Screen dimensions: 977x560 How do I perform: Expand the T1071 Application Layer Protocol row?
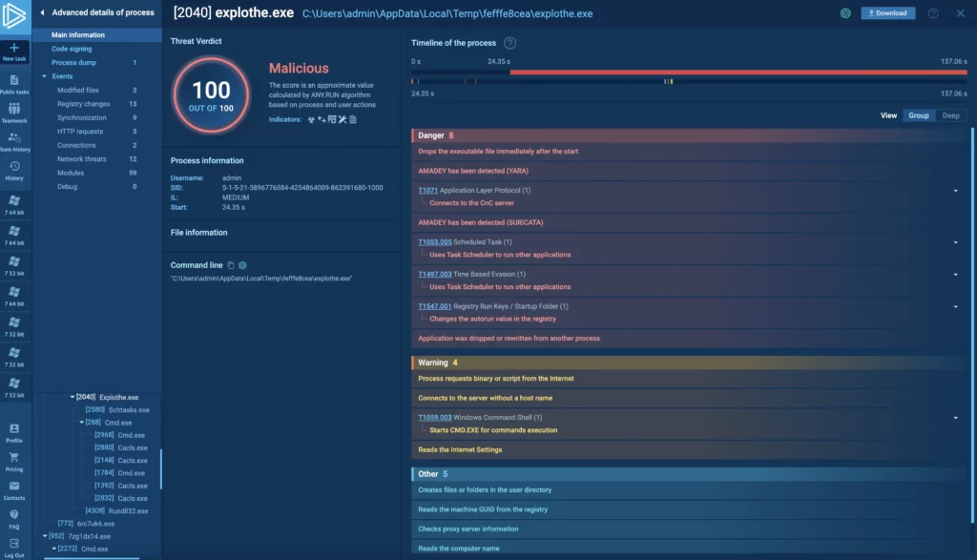955,191
